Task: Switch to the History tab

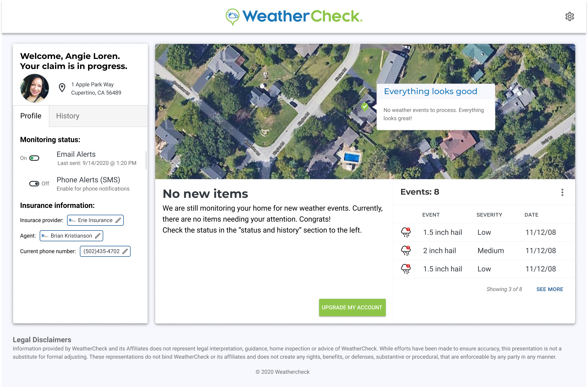Action: pos(68,116)
